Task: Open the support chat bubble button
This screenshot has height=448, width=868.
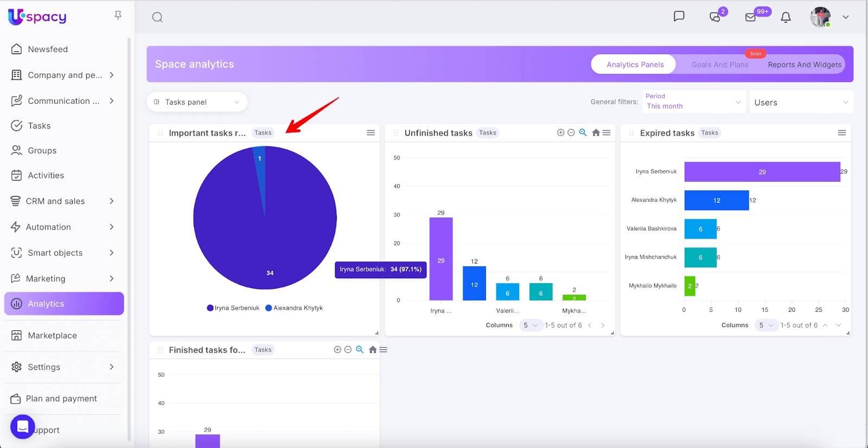Action: 23,427
